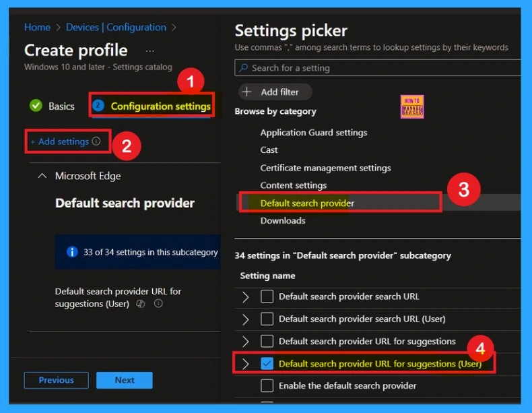Select Application Guard settings category
The width and height of the screenshot is (532, 413).
[314, 132]
